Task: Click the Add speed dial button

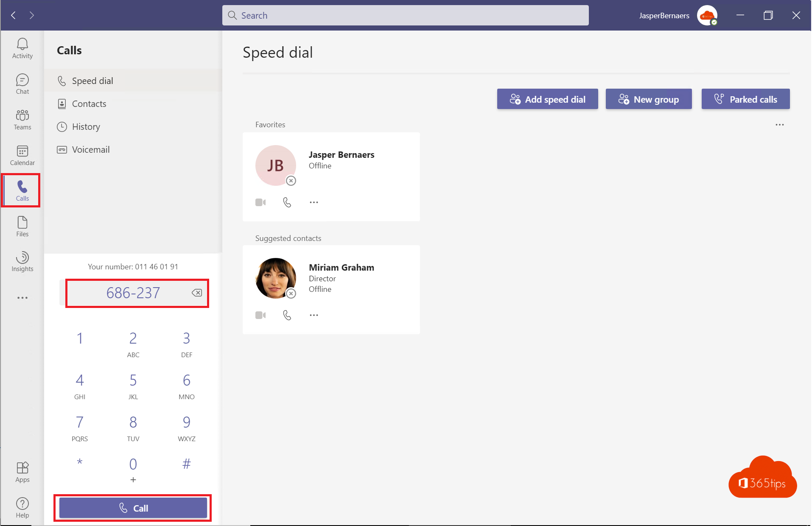Action: [x=548, y=99]
